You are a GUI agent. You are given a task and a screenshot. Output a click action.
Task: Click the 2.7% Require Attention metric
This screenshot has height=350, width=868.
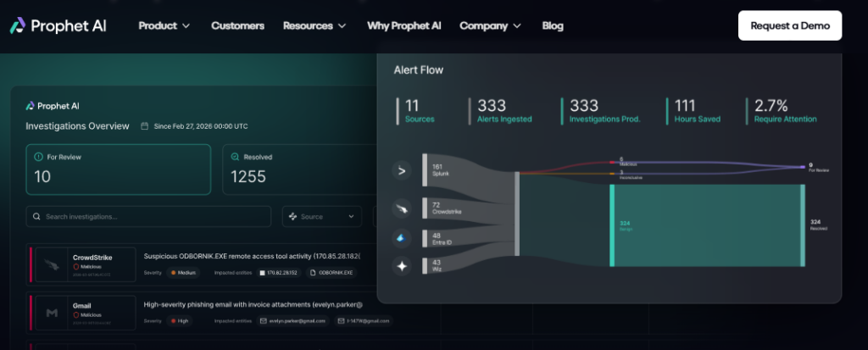782,110
